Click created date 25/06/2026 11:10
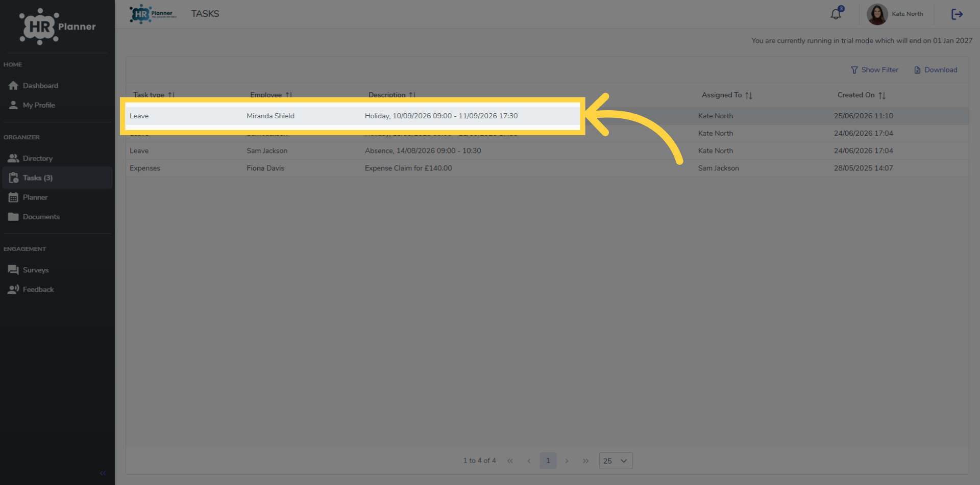The height and width of the screenshot is (485, 980). (863, 116)
